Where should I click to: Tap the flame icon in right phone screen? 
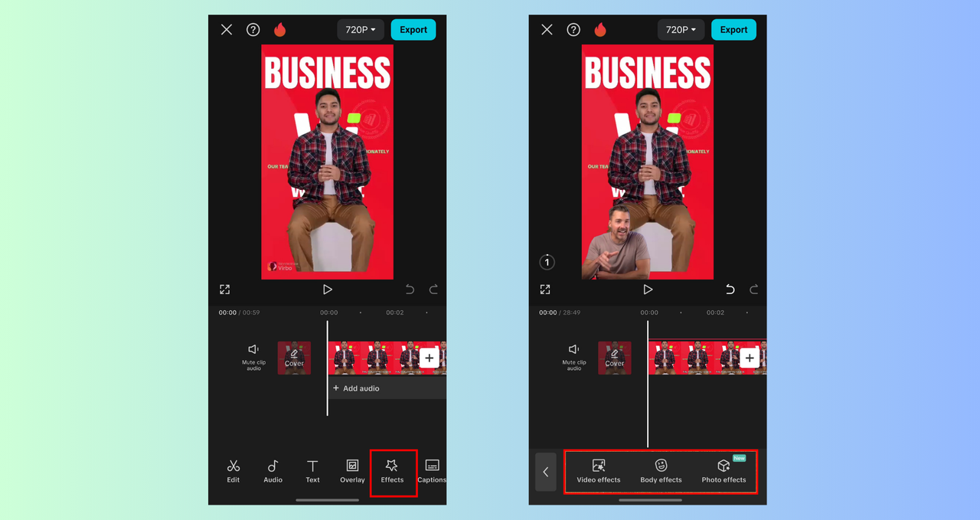pyautogui.click(x=600, y=30)
